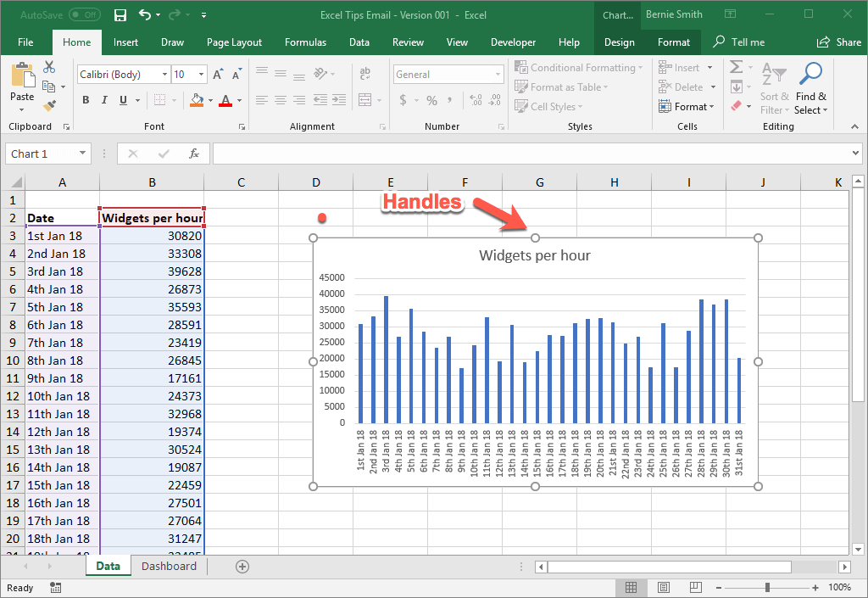Screen dimensions: 868x598
Task: Switch to Page Layout view in status bar
Action: pos(664,588)
